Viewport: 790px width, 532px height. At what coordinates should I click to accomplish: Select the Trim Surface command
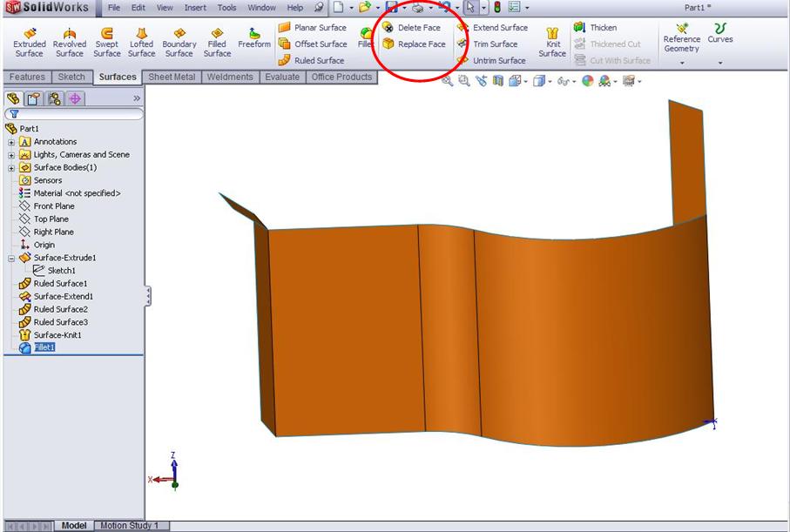point(487,44)
